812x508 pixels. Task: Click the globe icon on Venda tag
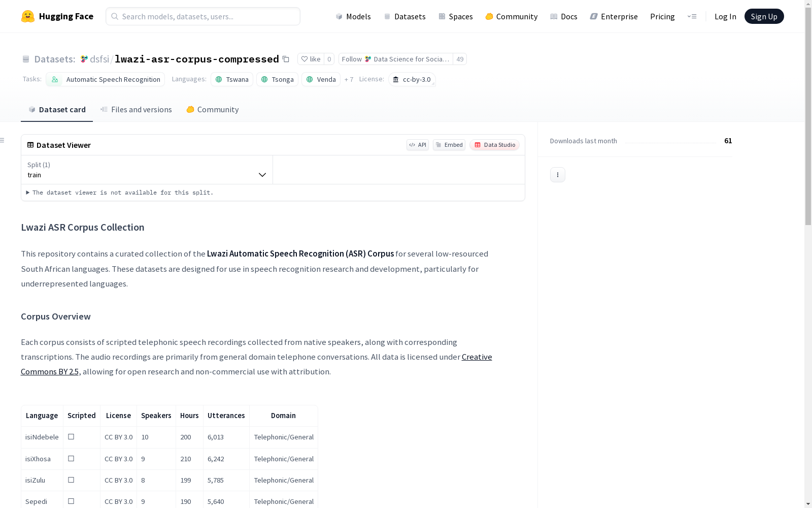point(310,79)
